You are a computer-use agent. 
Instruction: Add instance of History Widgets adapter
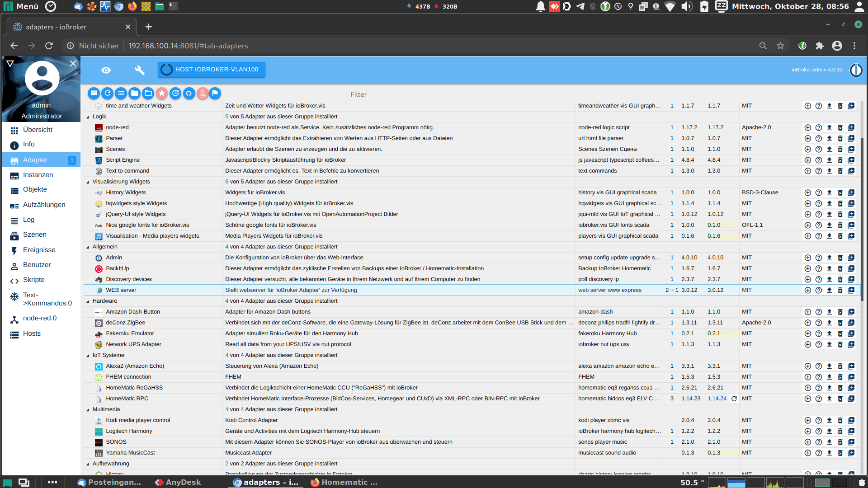pos(807,192)
